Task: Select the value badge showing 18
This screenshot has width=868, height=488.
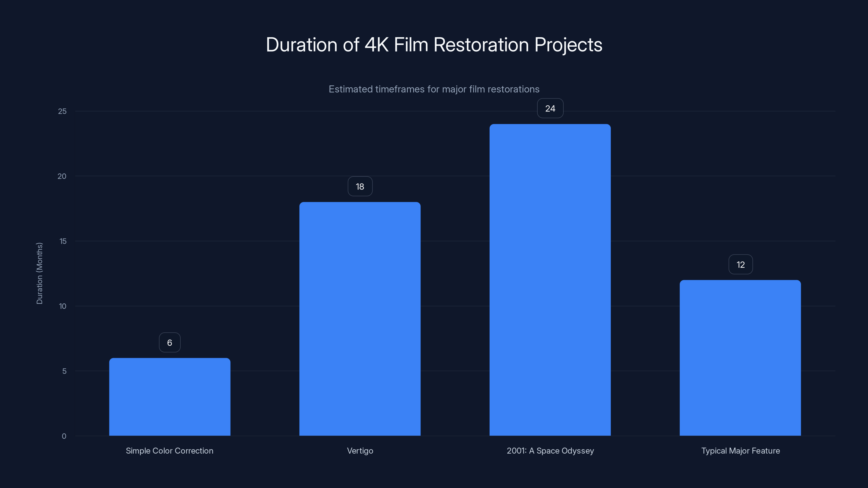Action: coord(360,186)
